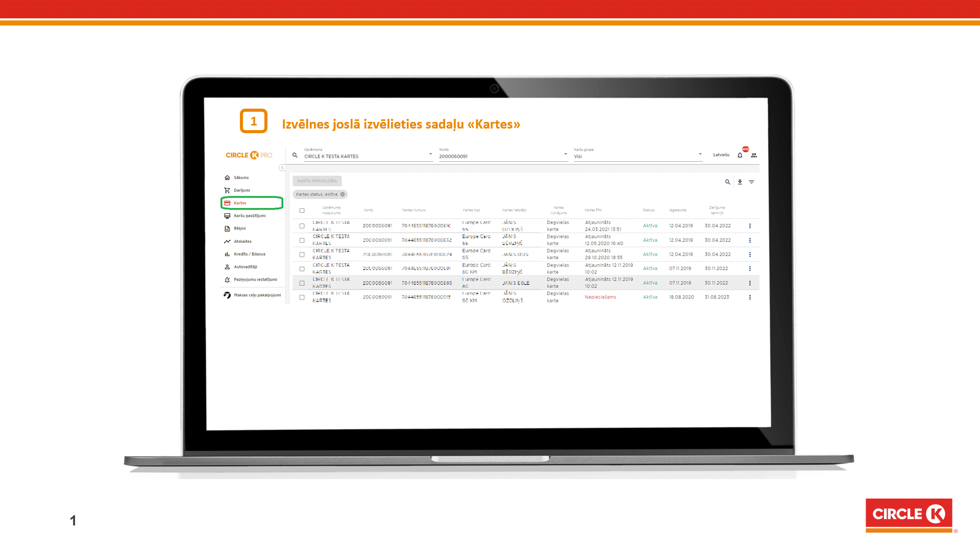Click the CIRCLE K PRO logo

[249, 155]
